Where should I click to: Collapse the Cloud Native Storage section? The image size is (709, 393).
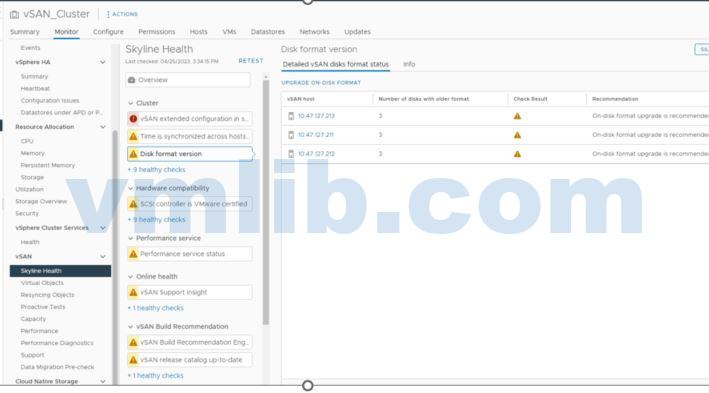pos(103,381)
